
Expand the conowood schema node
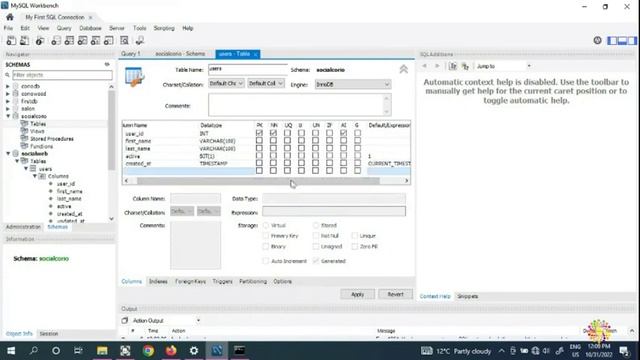(x=7, y=93)
